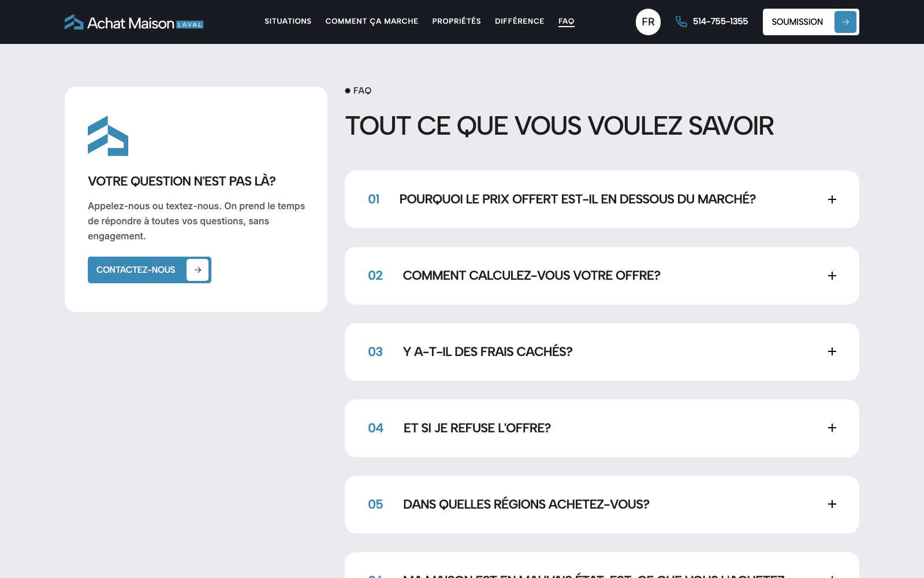Open the Propriétés nav link
Screen dimensions: 924x578
(x=456, y=21)
